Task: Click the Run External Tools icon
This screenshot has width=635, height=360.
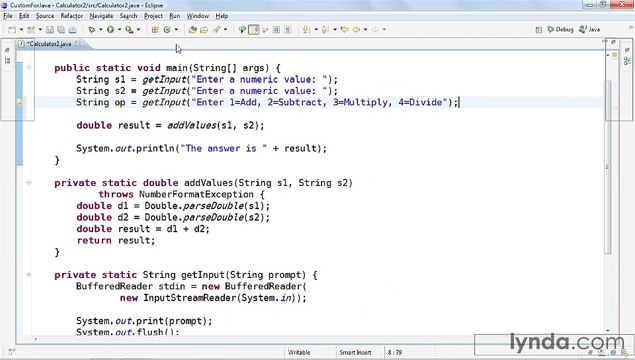Action: 130,30
